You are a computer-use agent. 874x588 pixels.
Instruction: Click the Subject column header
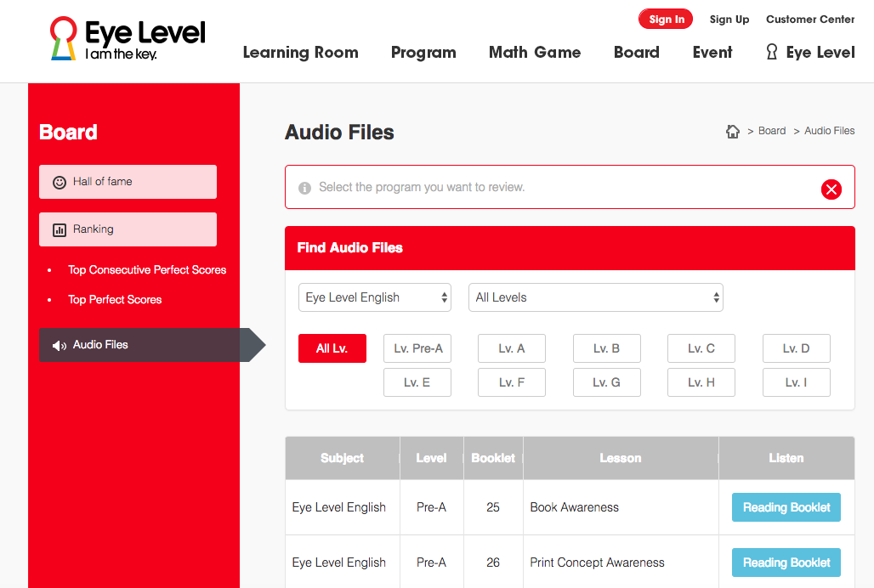[343, 458]
